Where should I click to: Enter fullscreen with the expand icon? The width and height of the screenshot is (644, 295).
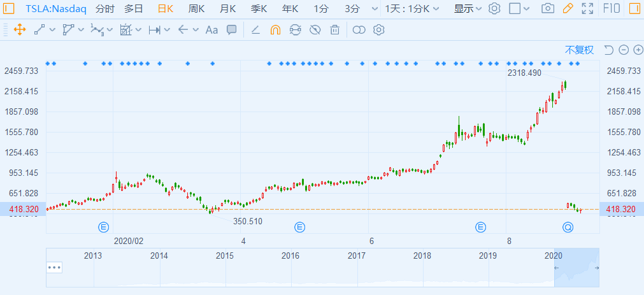[588, 8]
